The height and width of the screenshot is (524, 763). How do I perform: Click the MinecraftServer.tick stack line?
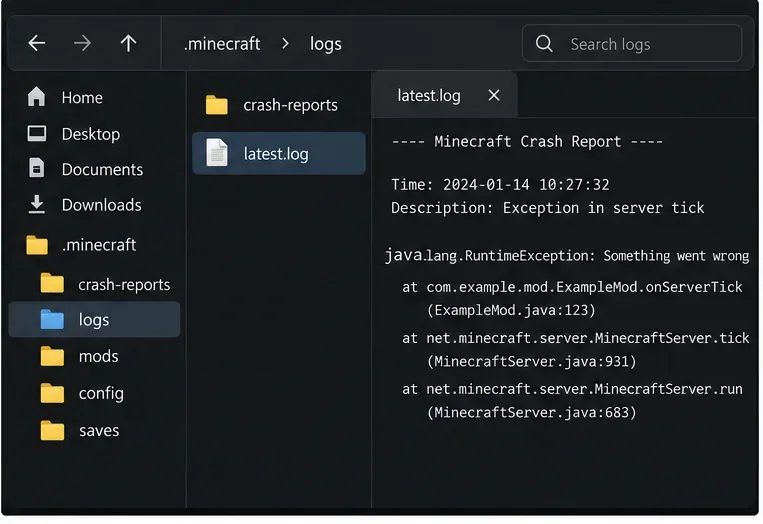[x=576, y=338]
